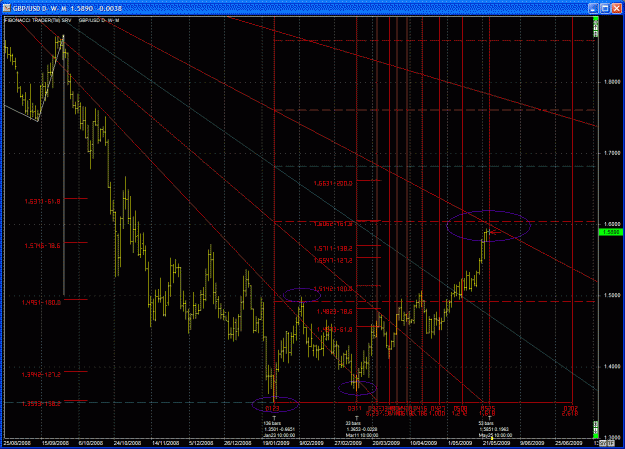Image resolution: width=625 pixels, height=449 pixels.
Task: Click the 1.6000 price axis label
Action: (x=612, y=224)
